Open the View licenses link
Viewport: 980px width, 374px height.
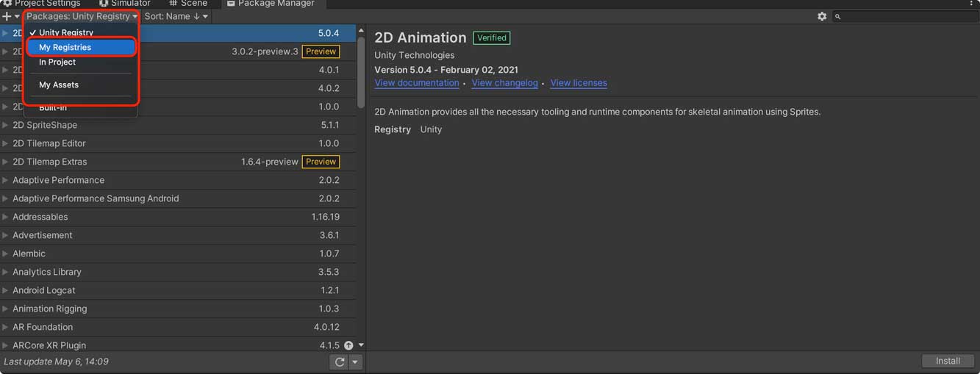point(579,83)
